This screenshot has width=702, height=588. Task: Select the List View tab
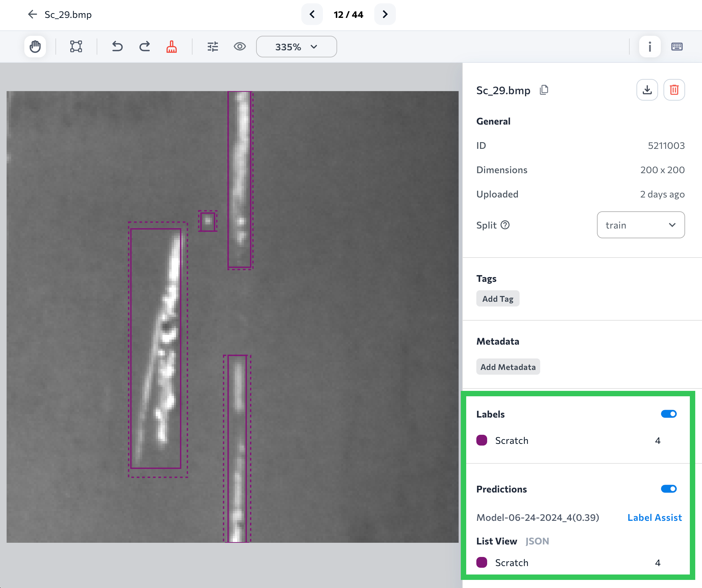coord(497,541)
